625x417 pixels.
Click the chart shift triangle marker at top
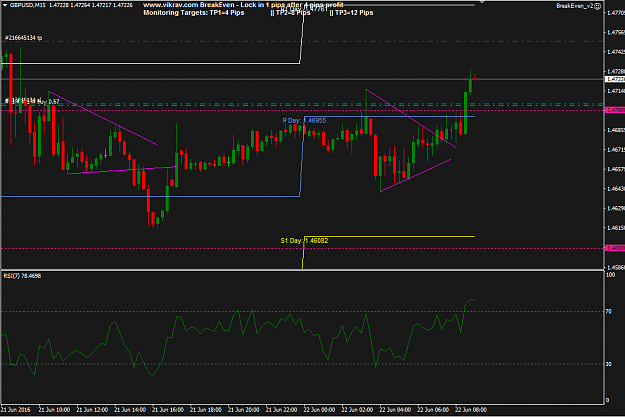(x=482, y=2)
